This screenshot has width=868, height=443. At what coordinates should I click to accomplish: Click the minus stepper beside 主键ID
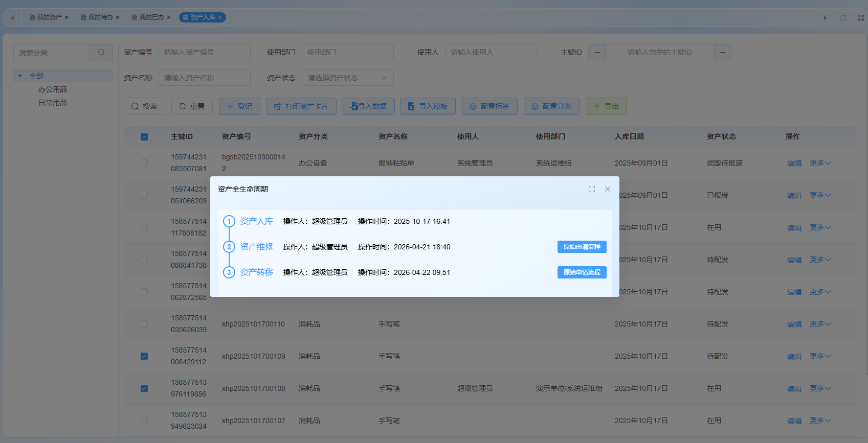tap(597, 52)
